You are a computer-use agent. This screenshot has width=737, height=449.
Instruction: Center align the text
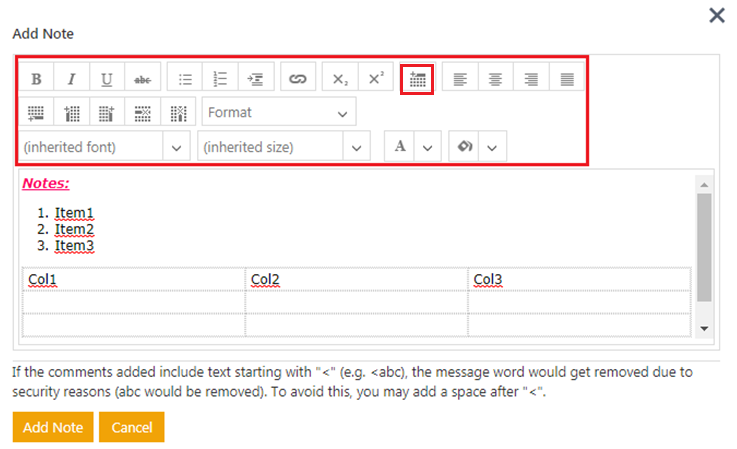[495, 78]
